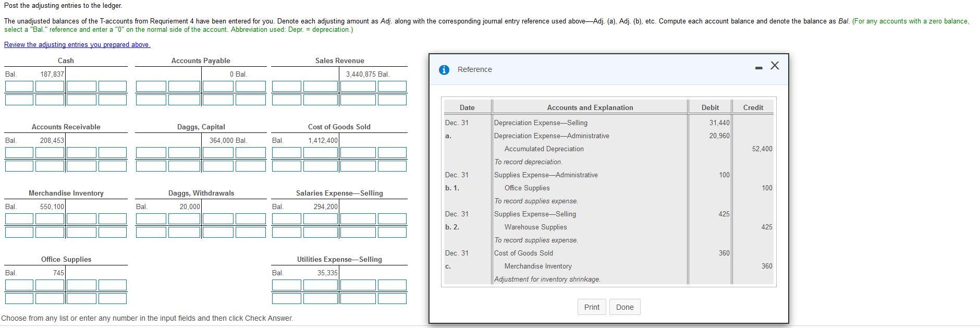980x328 pixels.
Task: Click the Daggs, Capital balance 364,000
Action: (x=222, y=140)
